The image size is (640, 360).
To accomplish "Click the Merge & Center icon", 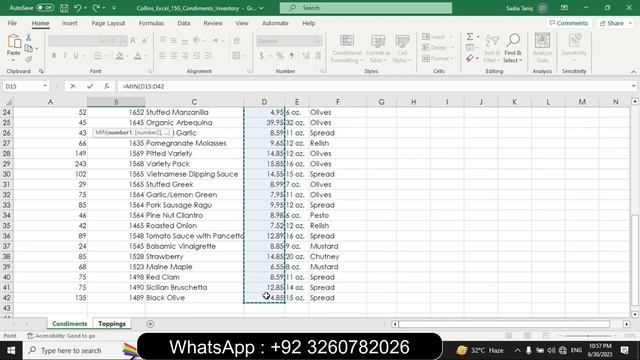I will 236,56.
